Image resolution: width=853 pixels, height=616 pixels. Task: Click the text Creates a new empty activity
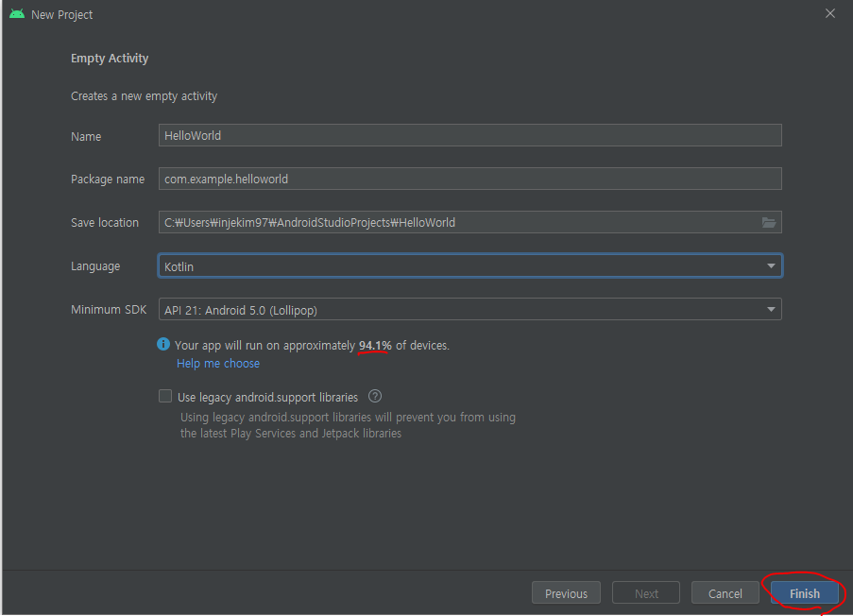coord(145,96)
